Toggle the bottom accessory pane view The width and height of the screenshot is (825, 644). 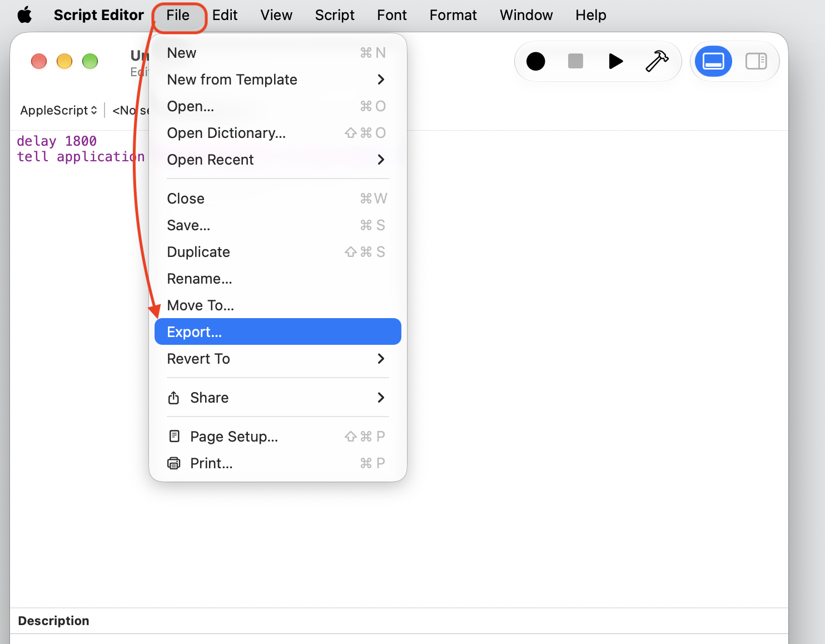click(x=713, y=61)
